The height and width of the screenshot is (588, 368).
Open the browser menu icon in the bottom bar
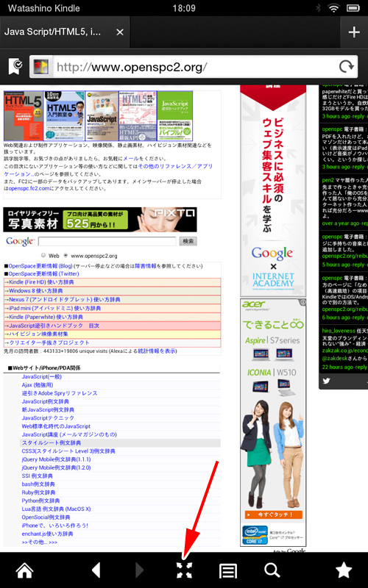coord(228,571)
